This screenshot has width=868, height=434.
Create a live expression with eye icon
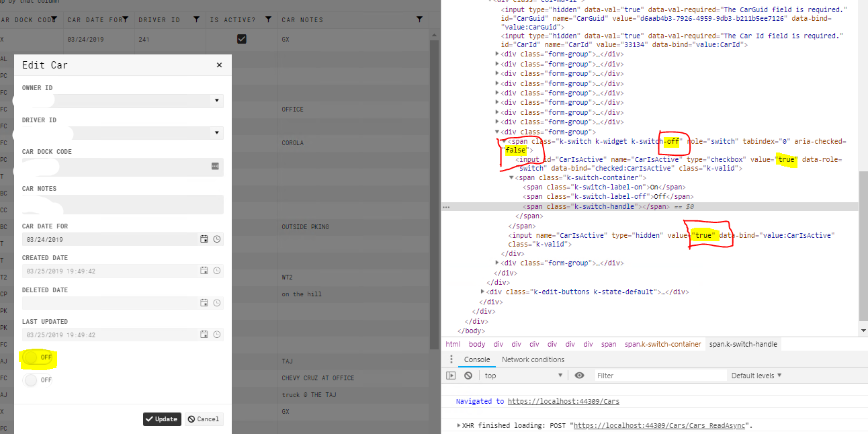click(579, 376)
